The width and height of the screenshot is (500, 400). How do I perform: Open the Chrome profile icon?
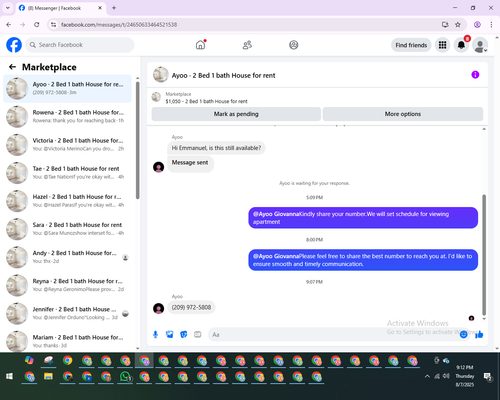tap(477, 25)
